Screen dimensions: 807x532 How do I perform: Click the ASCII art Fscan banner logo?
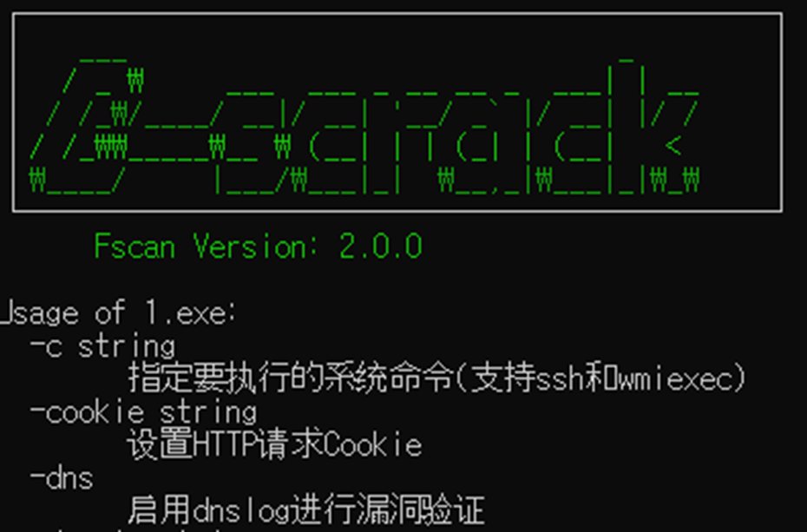point(364,122)
